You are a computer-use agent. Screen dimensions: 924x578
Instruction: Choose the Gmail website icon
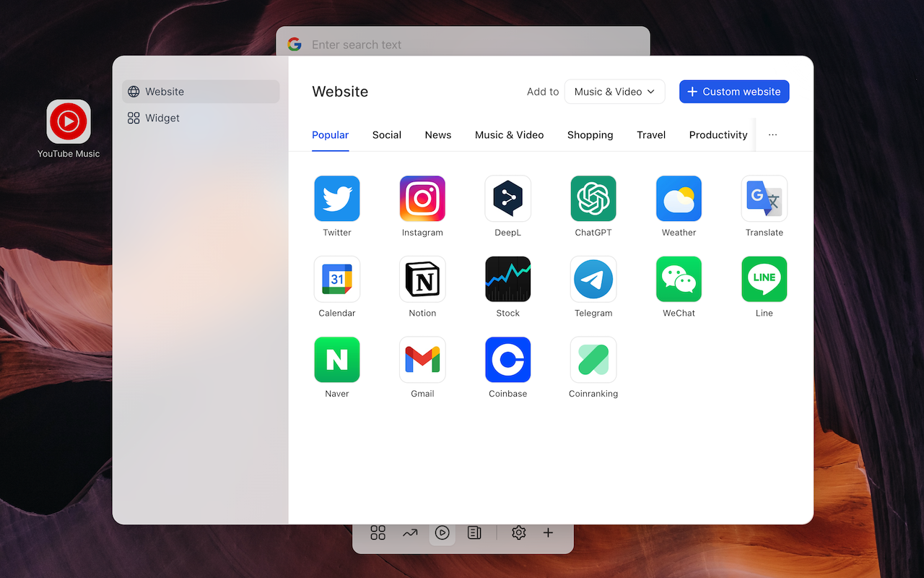click(x=422, y=359)
